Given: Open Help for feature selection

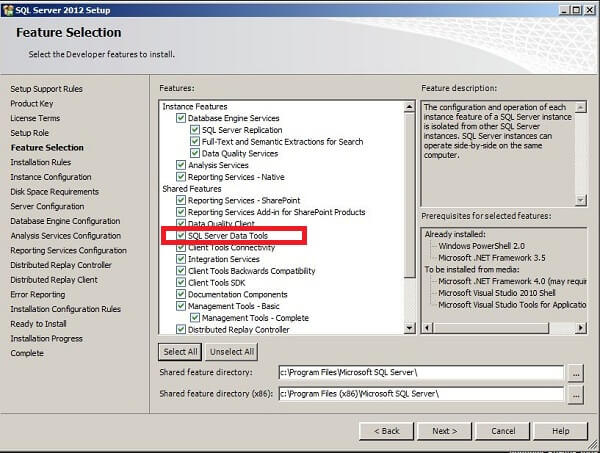Looking at the screenshot, I should 561,431.
